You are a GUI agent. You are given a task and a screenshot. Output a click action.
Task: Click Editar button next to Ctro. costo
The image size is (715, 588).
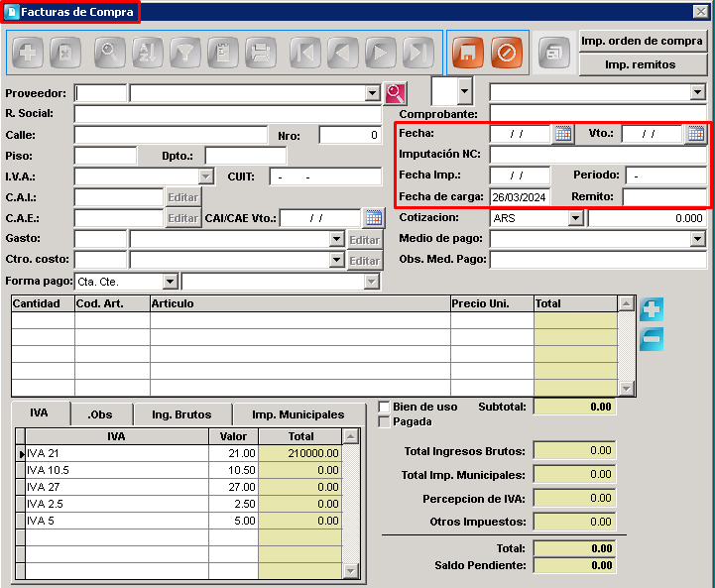click(x=364, y=261)
